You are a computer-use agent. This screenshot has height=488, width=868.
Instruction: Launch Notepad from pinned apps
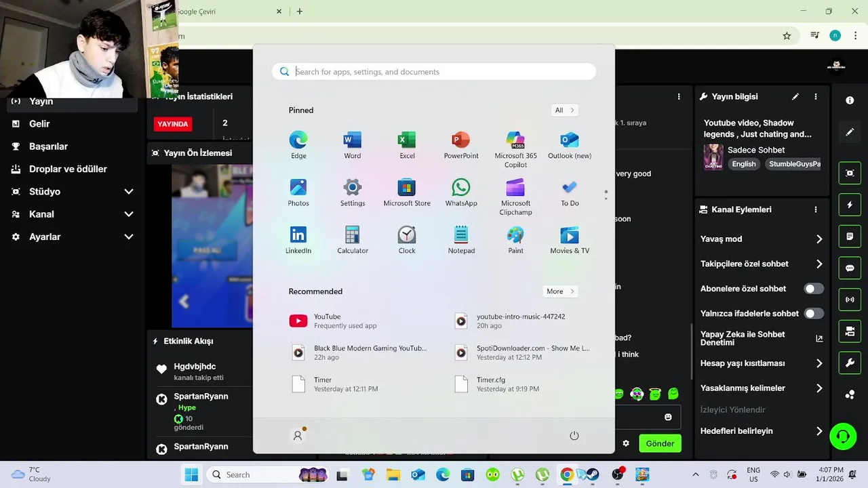point(461,241)
